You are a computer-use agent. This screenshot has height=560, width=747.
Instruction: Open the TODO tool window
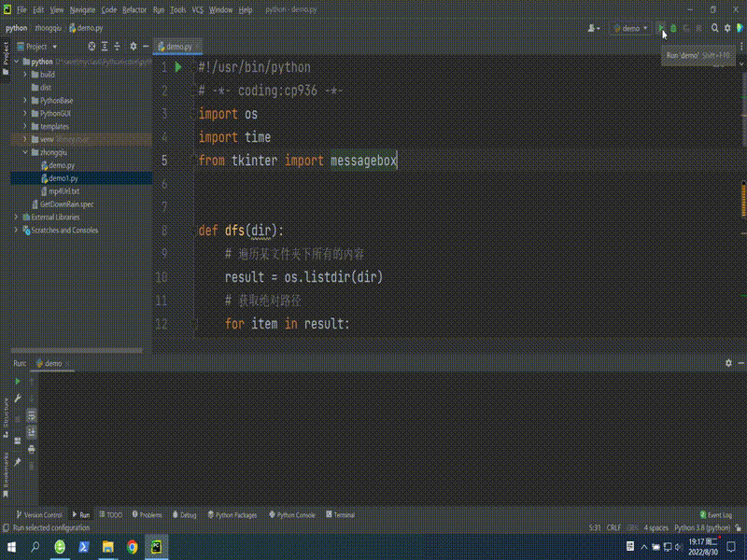pyautogui.click(x=111, y=515)
